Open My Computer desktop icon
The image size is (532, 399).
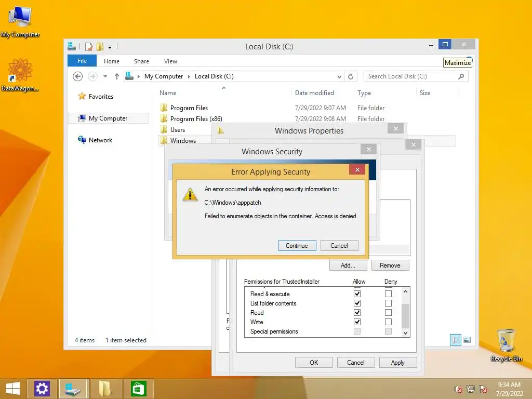point(20,21)
